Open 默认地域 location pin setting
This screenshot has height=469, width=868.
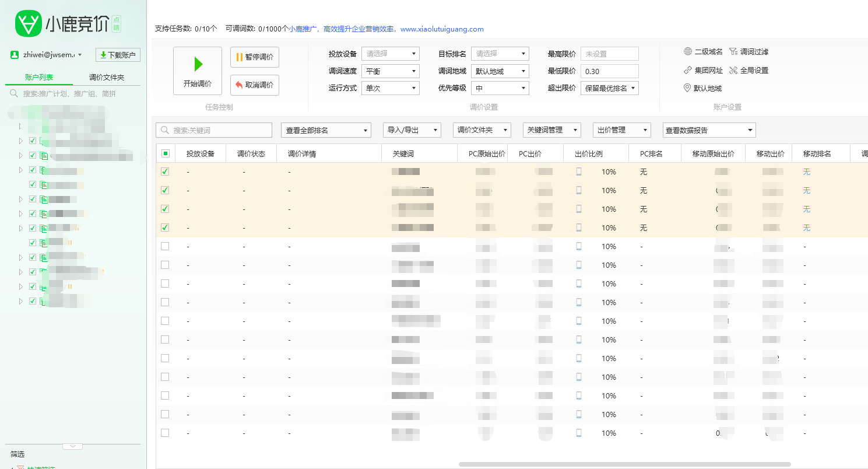click(702, 89)
